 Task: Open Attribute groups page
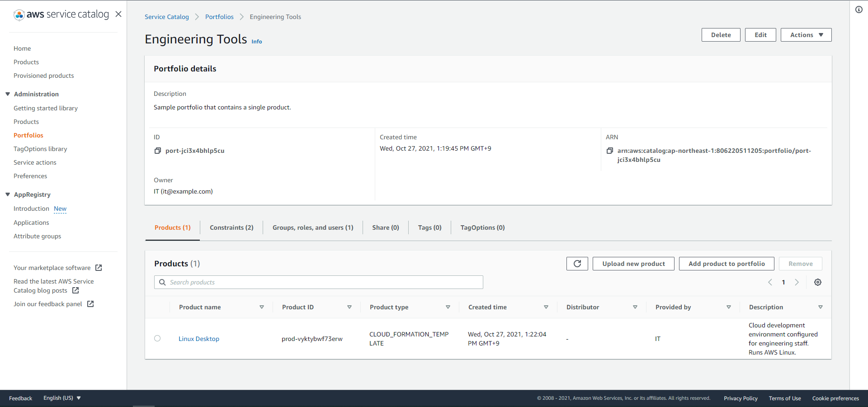pos(37,236)
